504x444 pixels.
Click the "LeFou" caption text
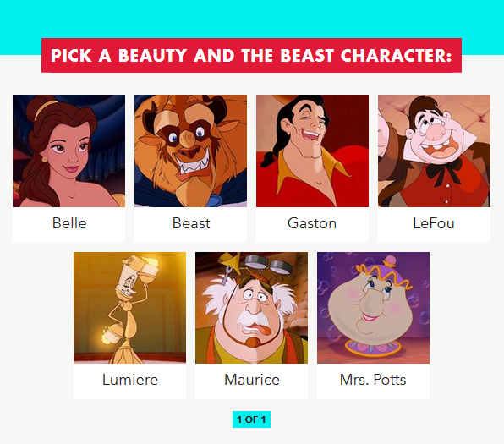[434, 223]
